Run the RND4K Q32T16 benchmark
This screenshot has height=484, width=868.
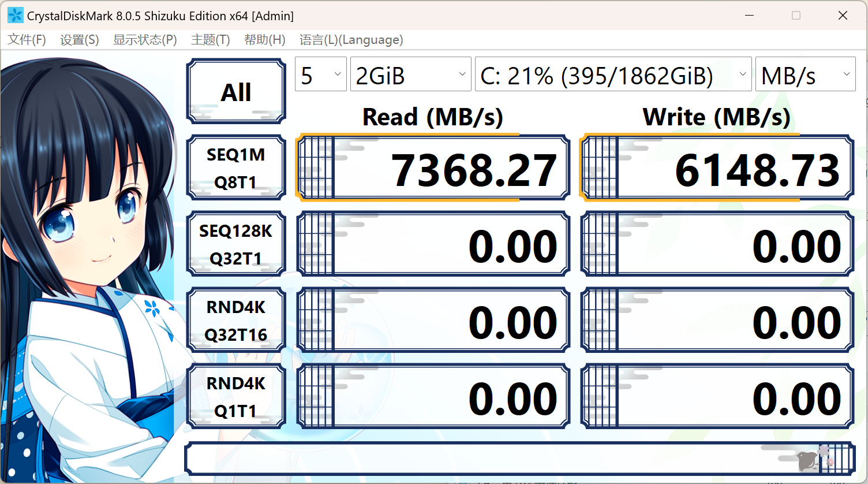tap(236, 321)
